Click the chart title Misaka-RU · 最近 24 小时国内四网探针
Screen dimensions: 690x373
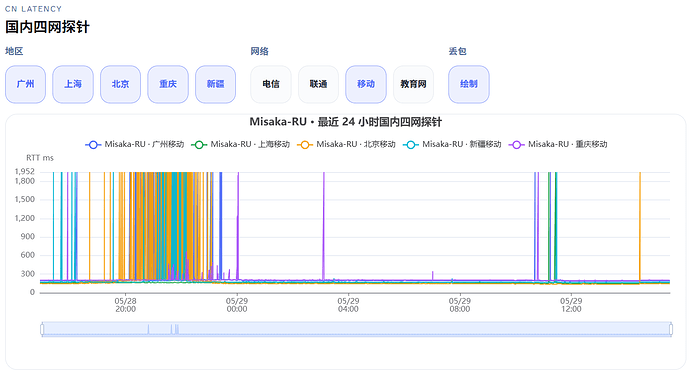tap(345, 122)
